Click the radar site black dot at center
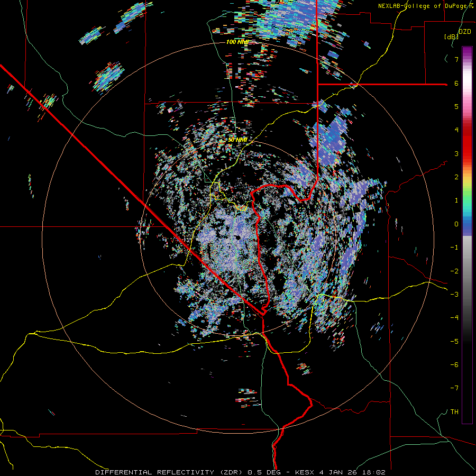 [239, 237]
